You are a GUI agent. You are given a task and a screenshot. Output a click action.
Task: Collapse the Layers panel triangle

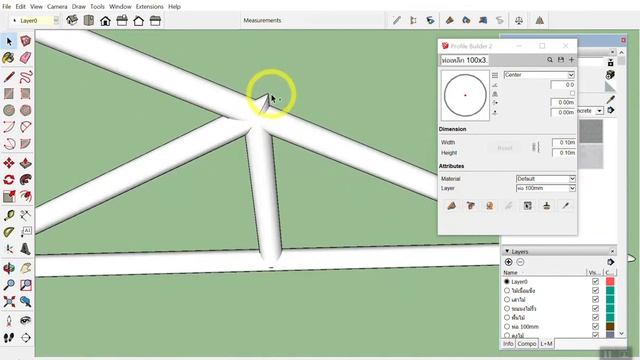click(507, 251)
